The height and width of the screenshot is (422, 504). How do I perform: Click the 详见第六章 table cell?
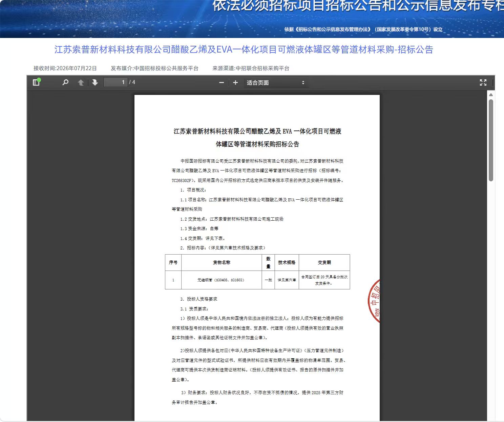287,280
